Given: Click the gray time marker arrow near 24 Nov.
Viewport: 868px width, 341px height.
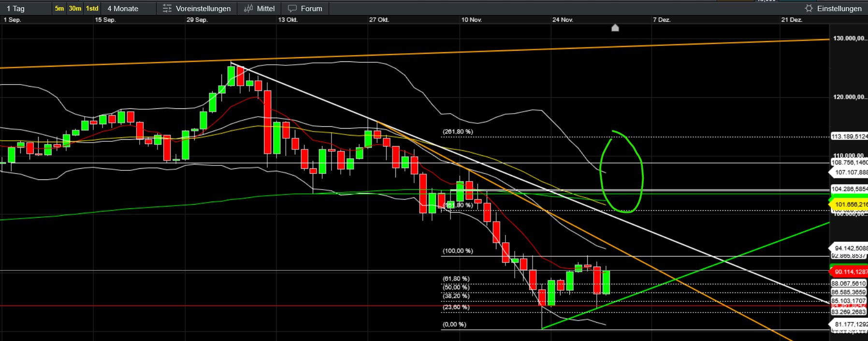Looking at the screenshot, I should [x=615, y=28].
